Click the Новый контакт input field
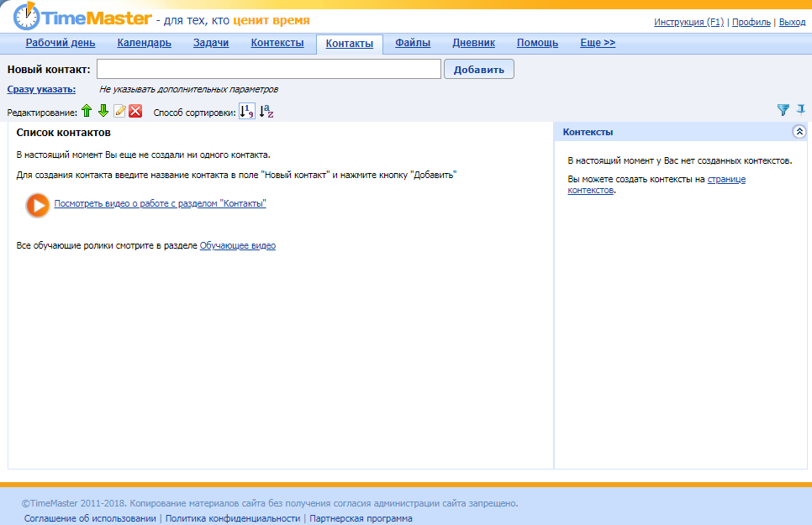Image resolution: width=812 pixels, height=525 pixels. point(269,69)
